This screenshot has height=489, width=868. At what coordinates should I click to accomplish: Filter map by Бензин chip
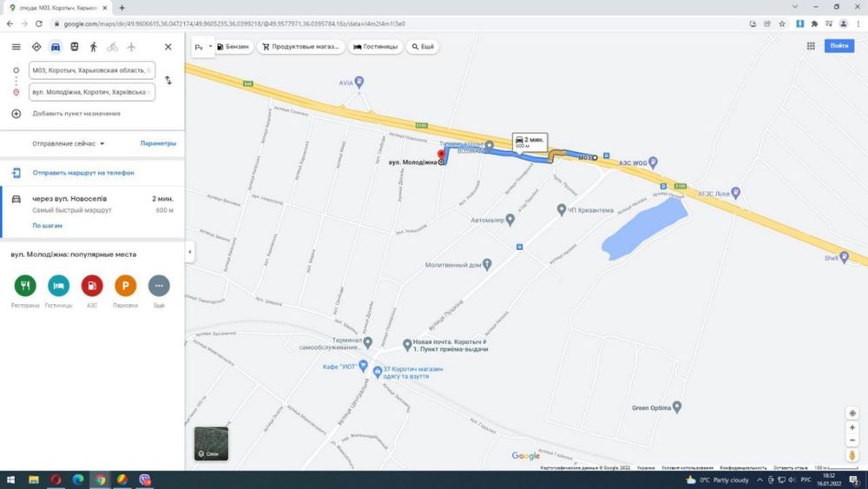tap(233, 47)
